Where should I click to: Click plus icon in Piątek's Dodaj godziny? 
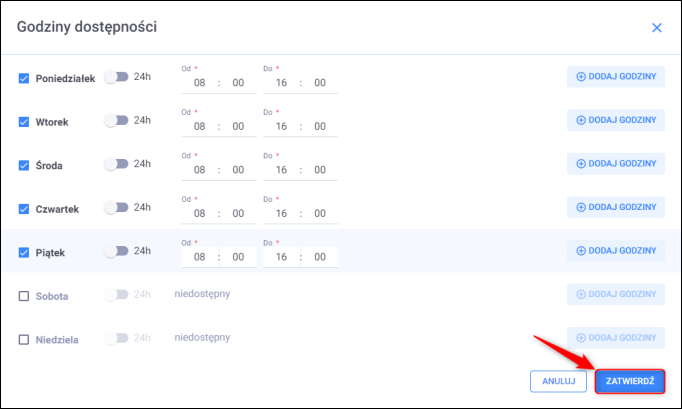[x=581, y=251]
